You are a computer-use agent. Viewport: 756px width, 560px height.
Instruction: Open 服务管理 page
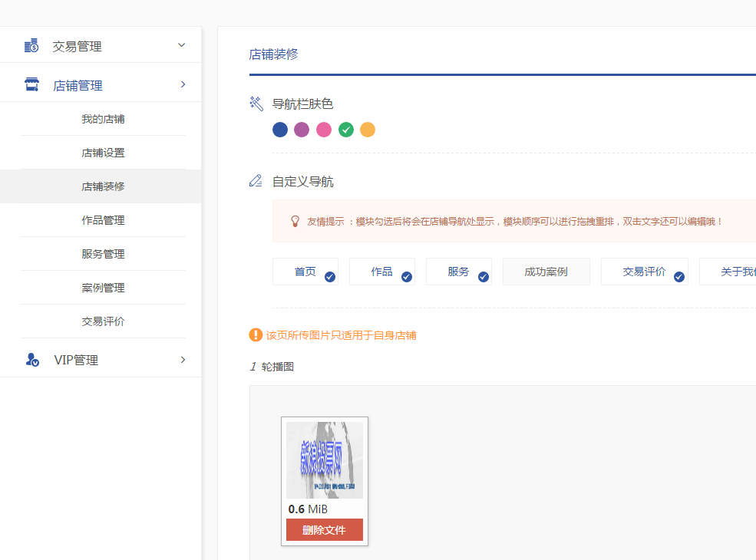pyautogui.click(x=103, y=254)
